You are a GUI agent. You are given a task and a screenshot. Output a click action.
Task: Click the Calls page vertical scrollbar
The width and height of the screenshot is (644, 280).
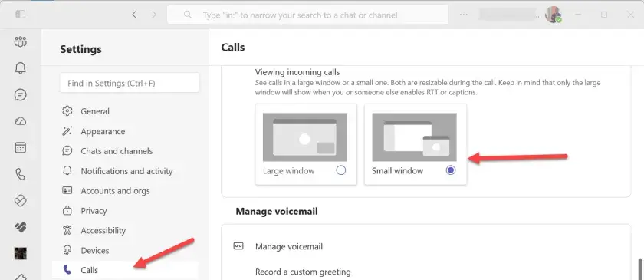pyautogui.click(x=639, y=269)
